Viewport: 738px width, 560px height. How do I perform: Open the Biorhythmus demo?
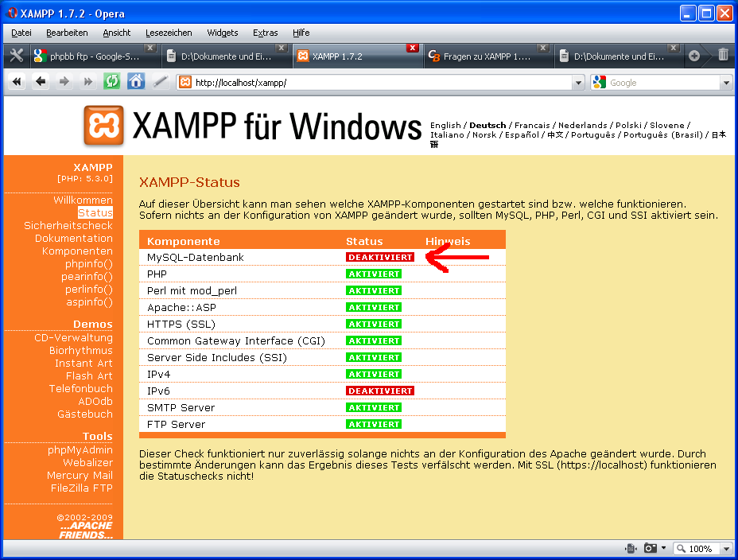[81, 350]
